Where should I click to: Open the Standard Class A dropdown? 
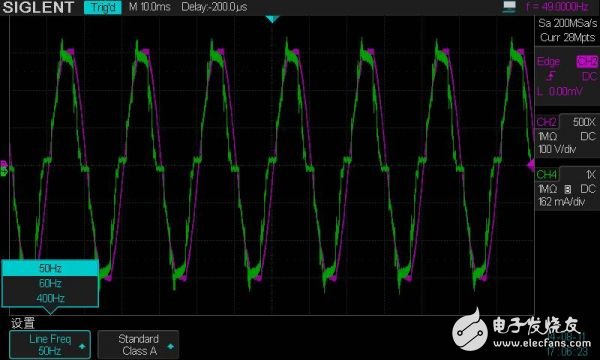(x=138, y=345)
